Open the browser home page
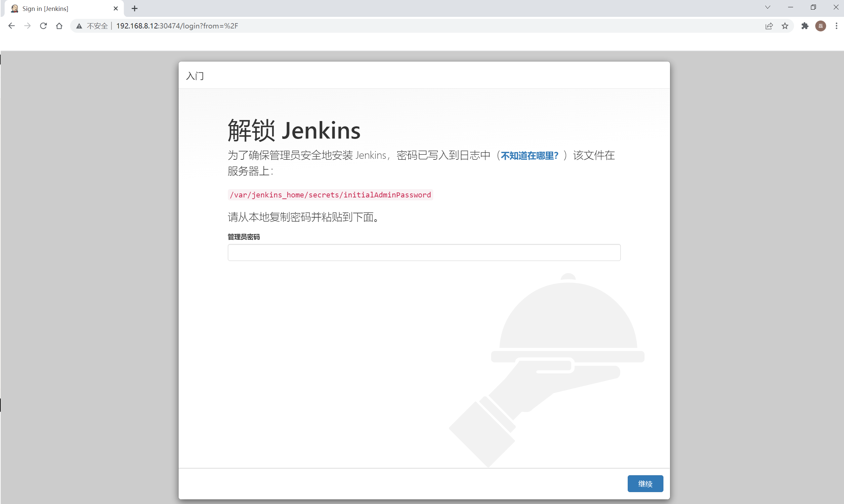 pos(59,26)
